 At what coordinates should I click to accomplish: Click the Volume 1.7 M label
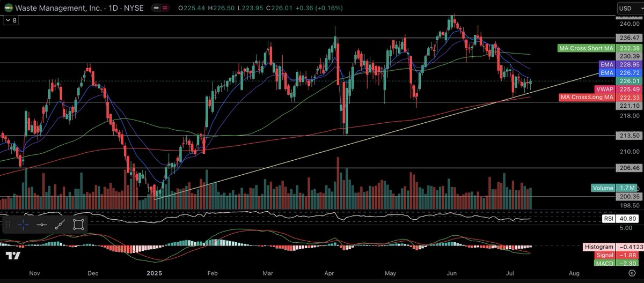614,188
